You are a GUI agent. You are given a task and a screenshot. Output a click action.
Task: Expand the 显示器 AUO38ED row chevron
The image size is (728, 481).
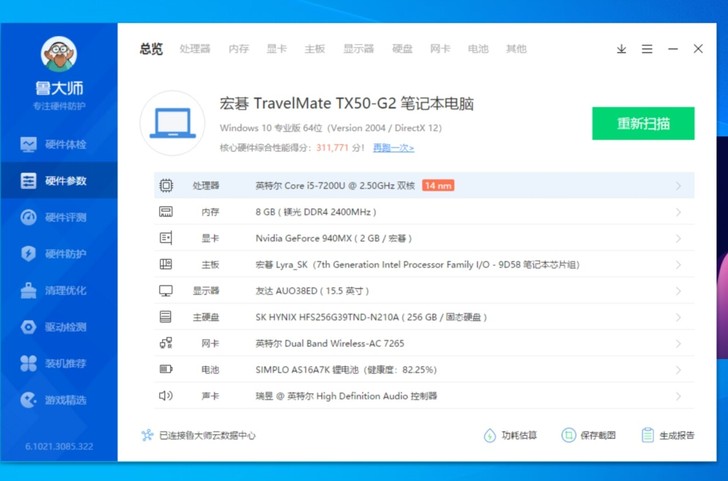coord(678,291)
